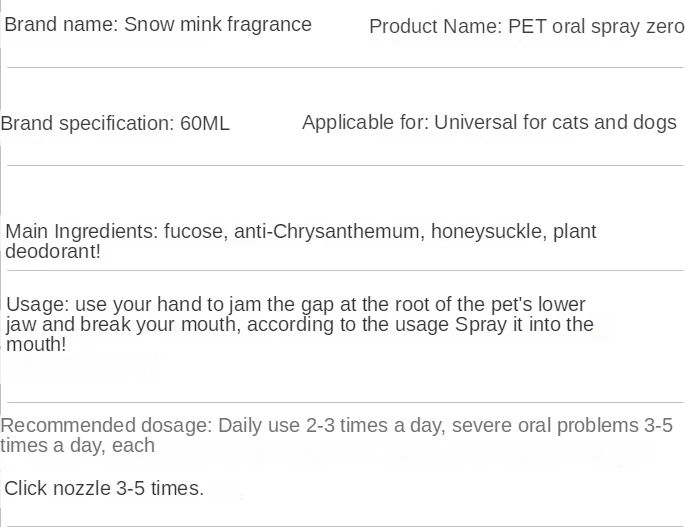685x527 pixels.
Task: Select the text "Snow mink fragrance"
Action: coord(217,24)
